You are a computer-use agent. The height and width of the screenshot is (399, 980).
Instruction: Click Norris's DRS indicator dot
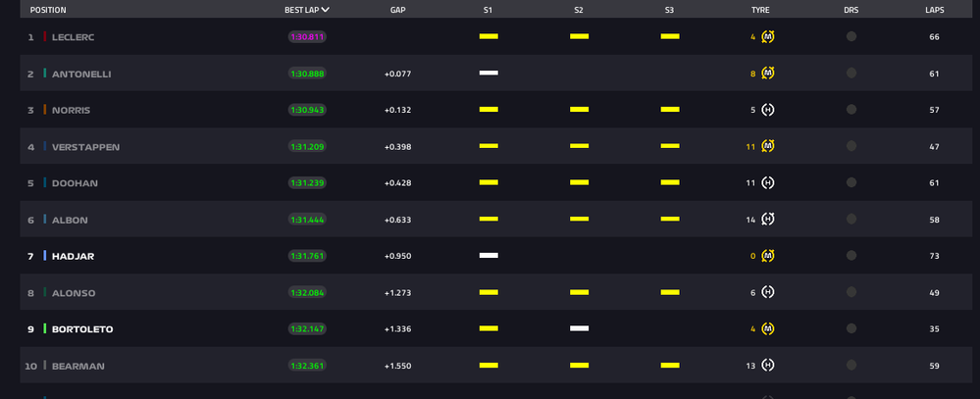coord(851,110)
